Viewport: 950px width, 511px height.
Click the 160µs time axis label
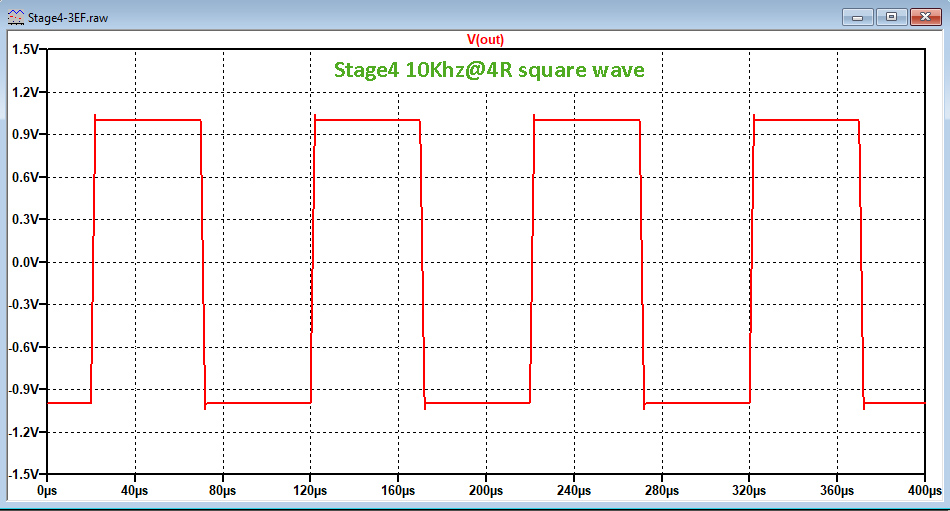coord(398,490)
